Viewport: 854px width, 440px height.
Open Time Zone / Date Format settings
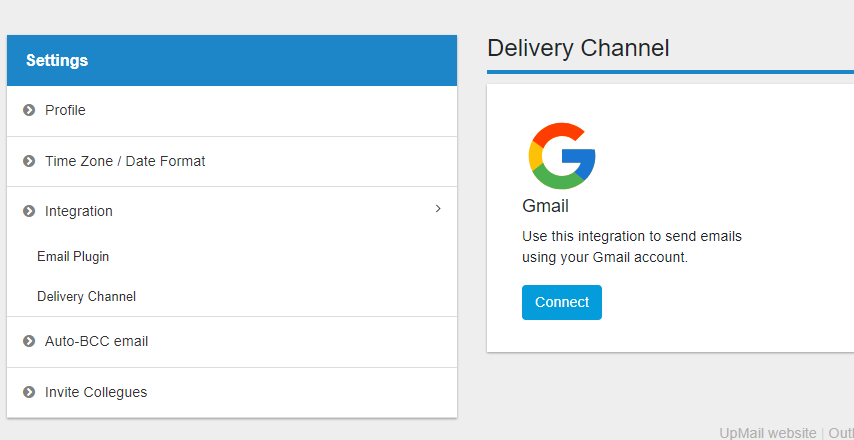pos(232,161)
